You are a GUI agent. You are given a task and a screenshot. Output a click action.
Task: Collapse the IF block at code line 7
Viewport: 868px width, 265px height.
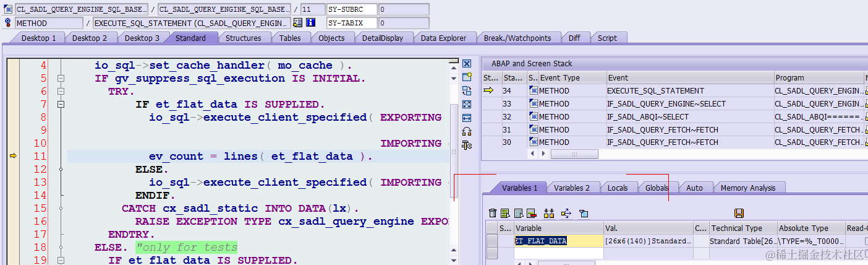point(61,105)
